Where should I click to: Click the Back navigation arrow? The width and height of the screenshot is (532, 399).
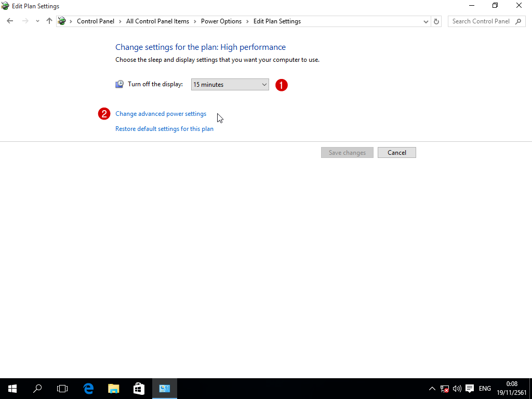point(10,21)
